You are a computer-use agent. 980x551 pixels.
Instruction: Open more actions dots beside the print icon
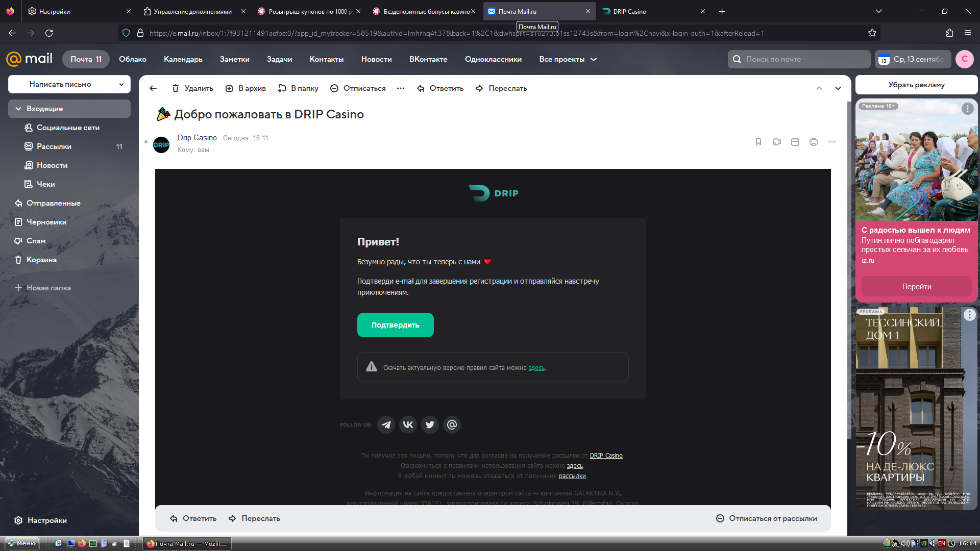pyautogui.click(x=832, y=142)
